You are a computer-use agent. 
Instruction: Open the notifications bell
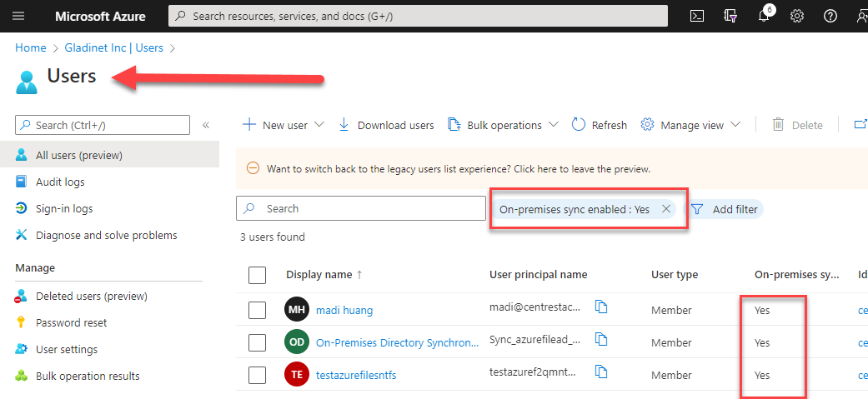click(x=765, y=15)
